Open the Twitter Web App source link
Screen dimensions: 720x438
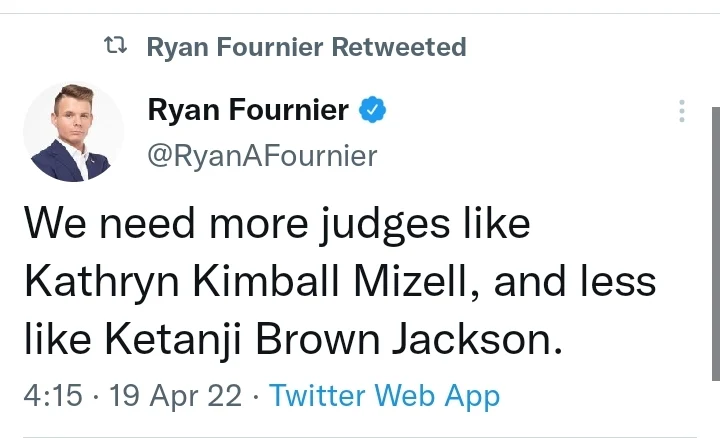pos(384,396)
